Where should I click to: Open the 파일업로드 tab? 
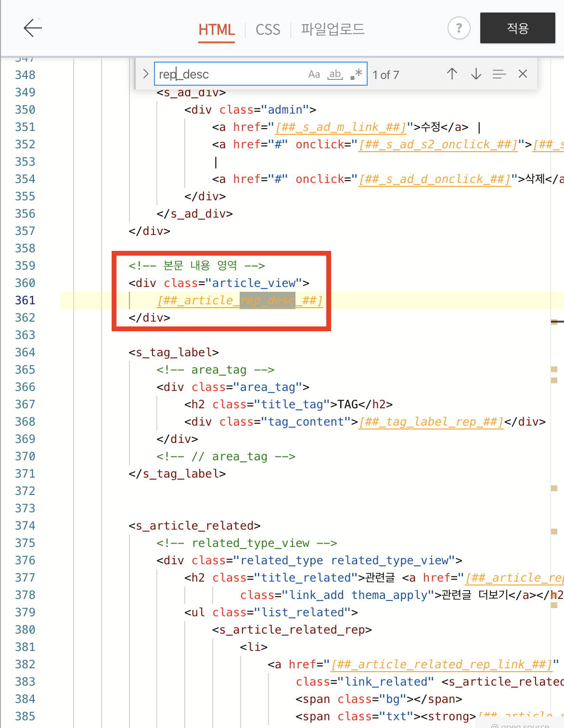(333, 29)
